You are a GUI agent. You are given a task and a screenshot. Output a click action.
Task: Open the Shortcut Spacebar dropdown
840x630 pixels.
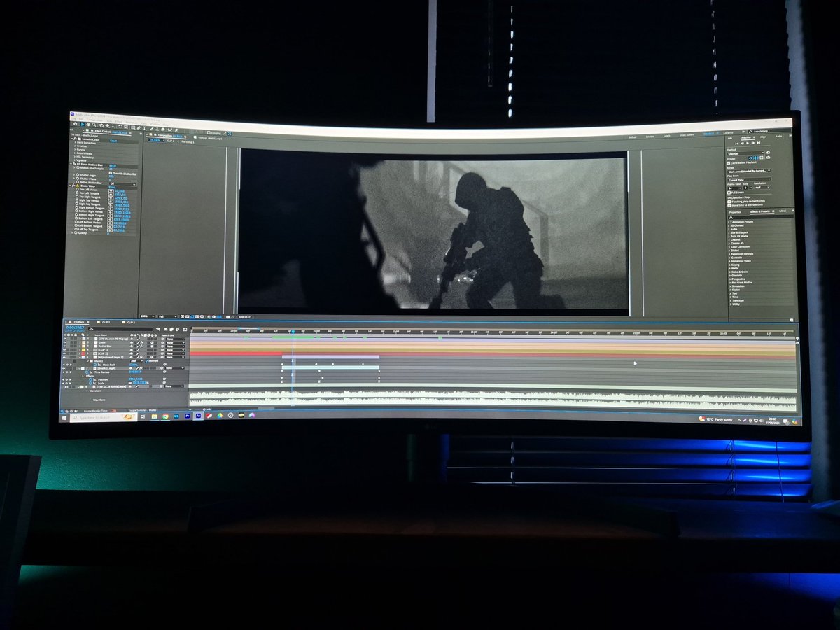[745, 153]
